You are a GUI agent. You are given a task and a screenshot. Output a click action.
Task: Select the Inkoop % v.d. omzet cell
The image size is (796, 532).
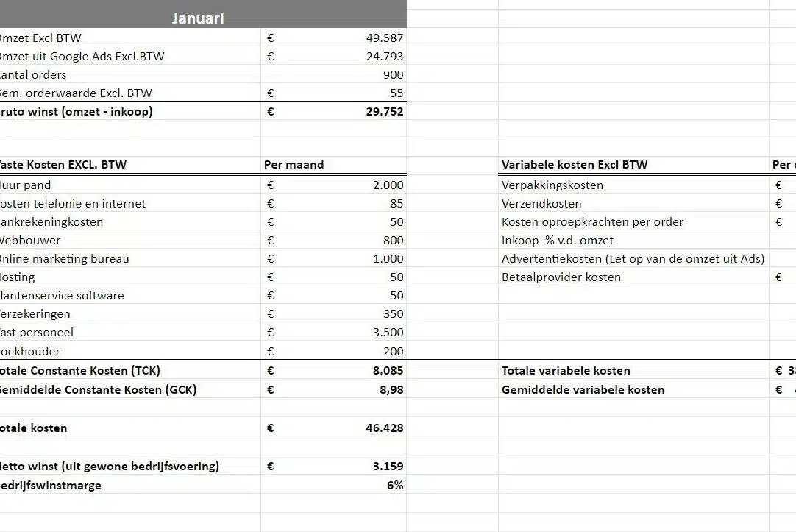pos(633,240)
